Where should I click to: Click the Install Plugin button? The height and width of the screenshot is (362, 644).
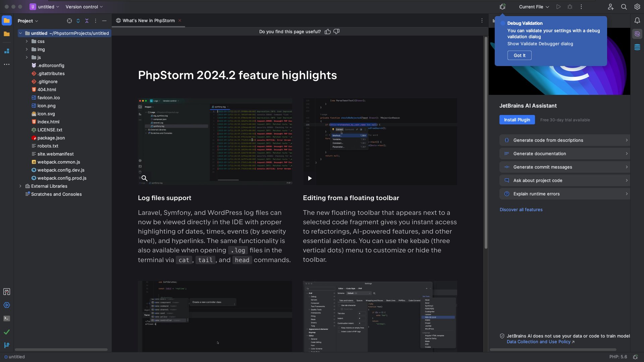(517, 120)
